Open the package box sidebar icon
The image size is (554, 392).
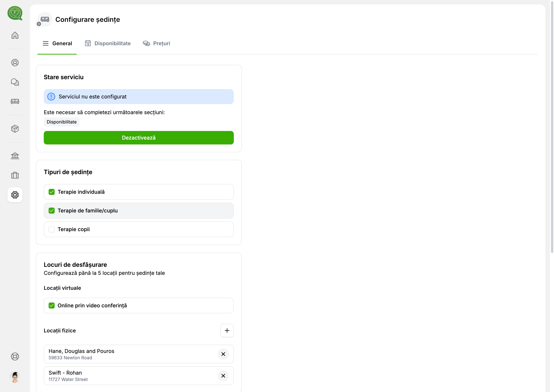[x=15, y=129]
